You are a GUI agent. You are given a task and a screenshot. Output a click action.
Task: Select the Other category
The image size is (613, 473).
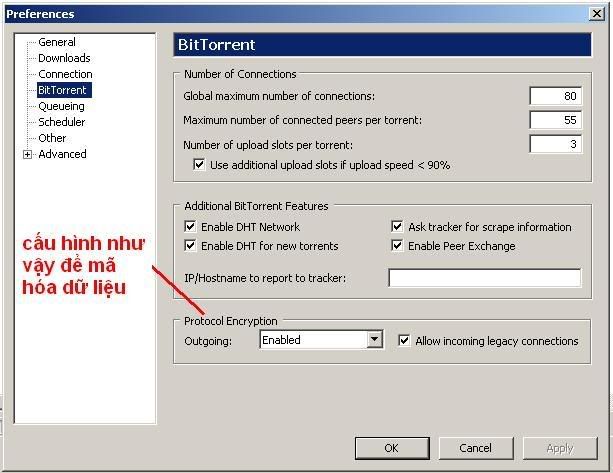coord(52,138)
